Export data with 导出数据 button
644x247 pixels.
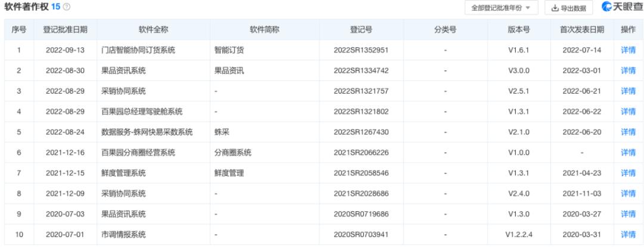568,8
